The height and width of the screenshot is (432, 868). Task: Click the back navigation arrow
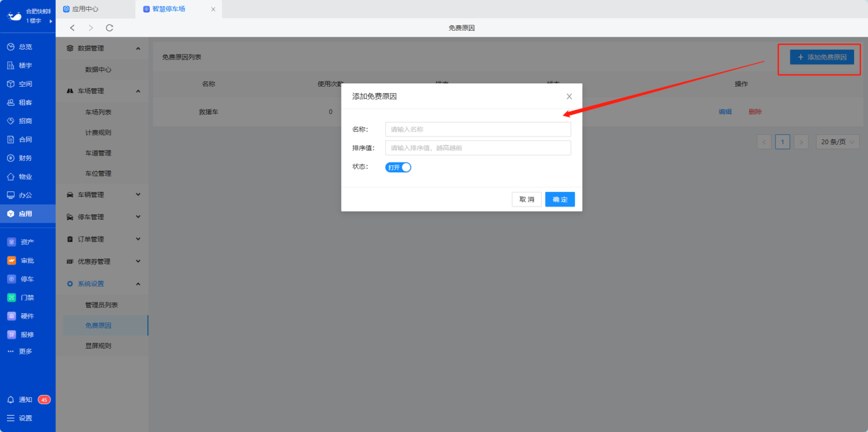point(72,28)
